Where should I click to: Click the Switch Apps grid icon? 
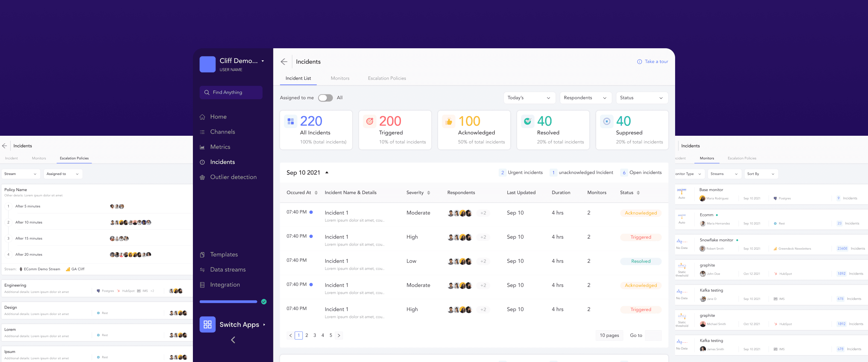pos(207,325)
